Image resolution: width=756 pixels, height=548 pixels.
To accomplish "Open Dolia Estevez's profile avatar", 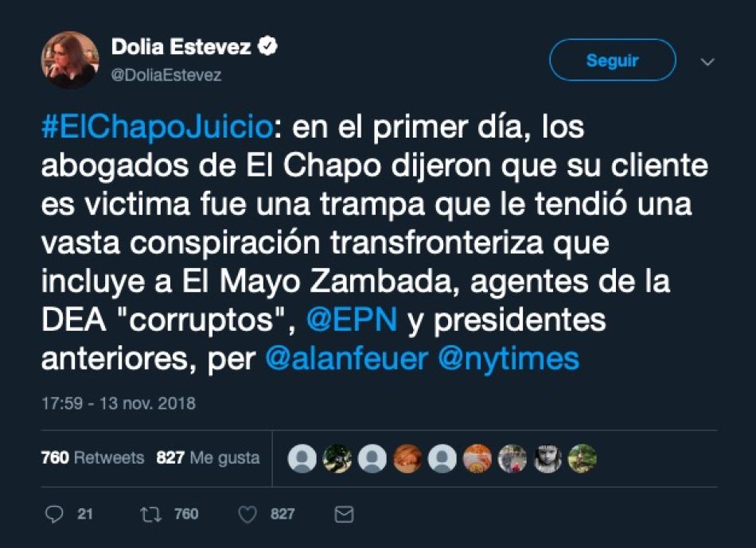I will point(70,60).
